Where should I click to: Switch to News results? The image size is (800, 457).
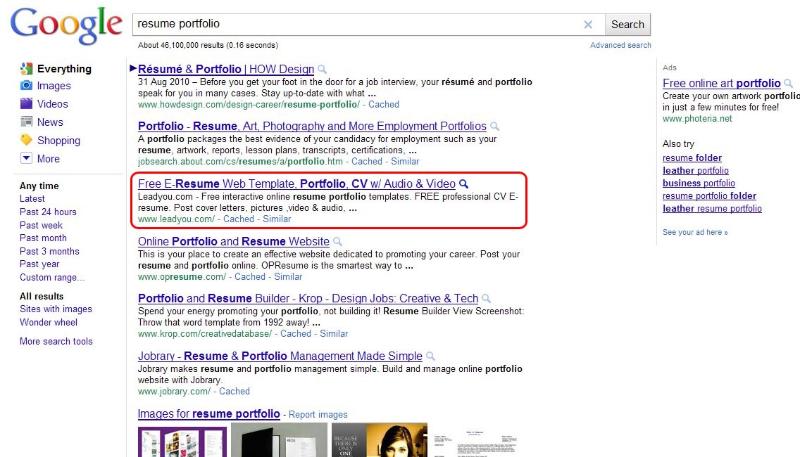click(50, 122)
